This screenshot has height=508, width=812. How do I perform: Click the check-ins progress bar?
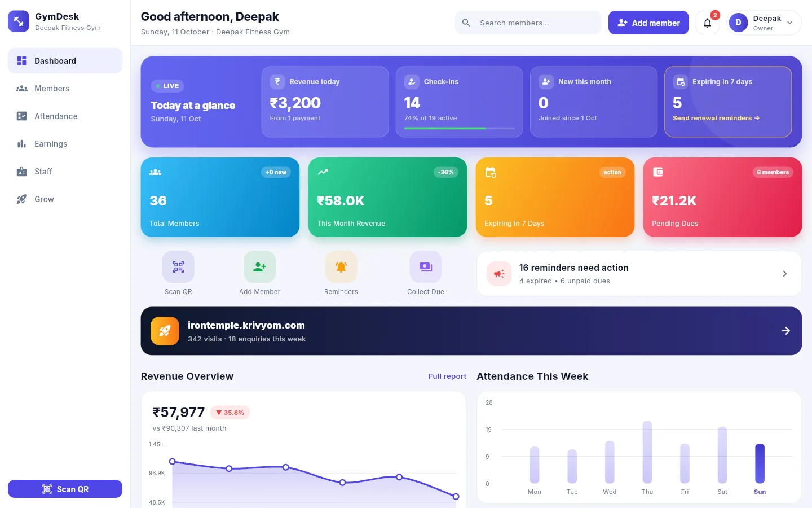point(459,128)
